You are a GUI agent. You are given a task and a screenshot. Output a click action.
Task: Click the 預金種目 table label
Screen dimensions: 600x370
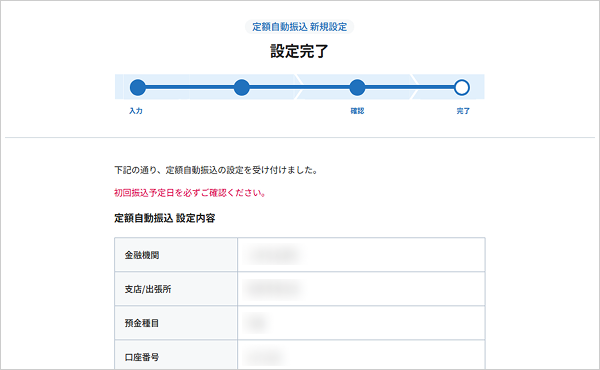coord(142,323)
